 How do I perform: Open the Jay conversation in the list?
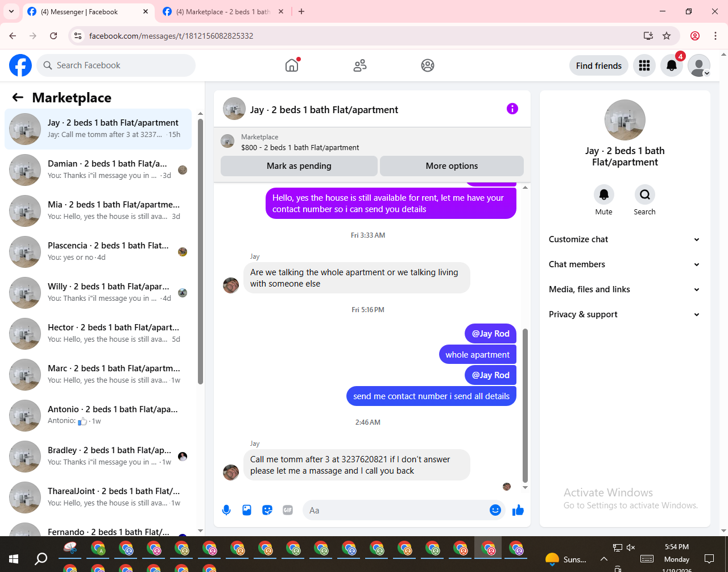[98, 129]
